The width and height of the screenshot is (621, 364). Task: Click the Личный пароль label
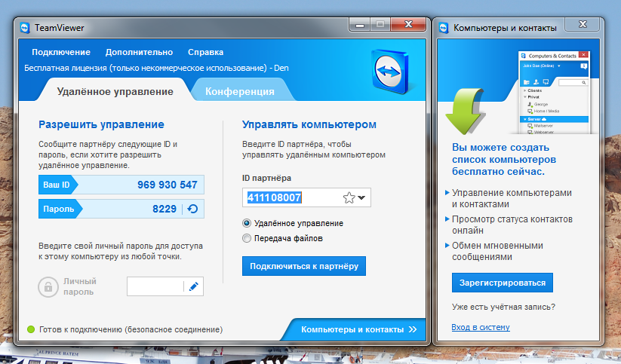79,286
